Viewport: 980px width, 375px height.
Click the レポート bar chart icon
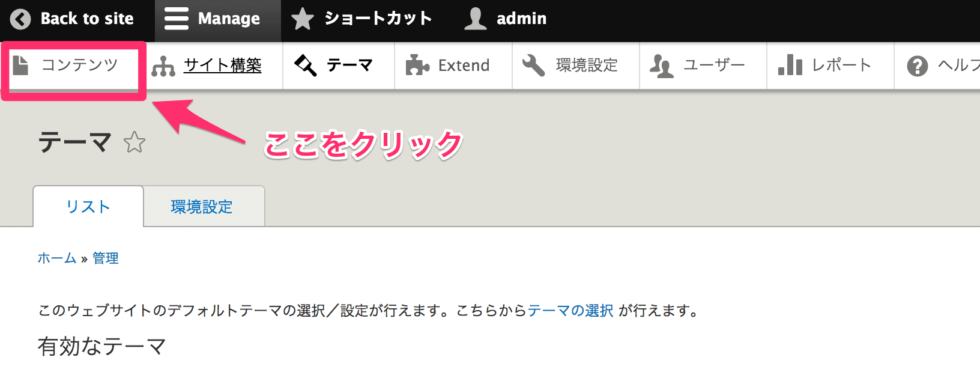click(790, 64)
